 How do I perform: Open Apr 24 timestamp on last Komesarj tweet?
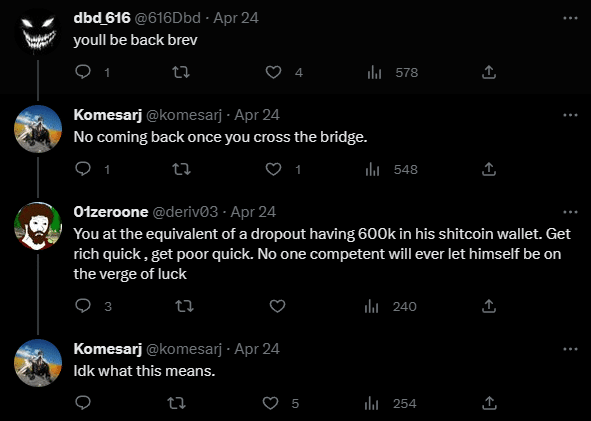tap(257, 349)
